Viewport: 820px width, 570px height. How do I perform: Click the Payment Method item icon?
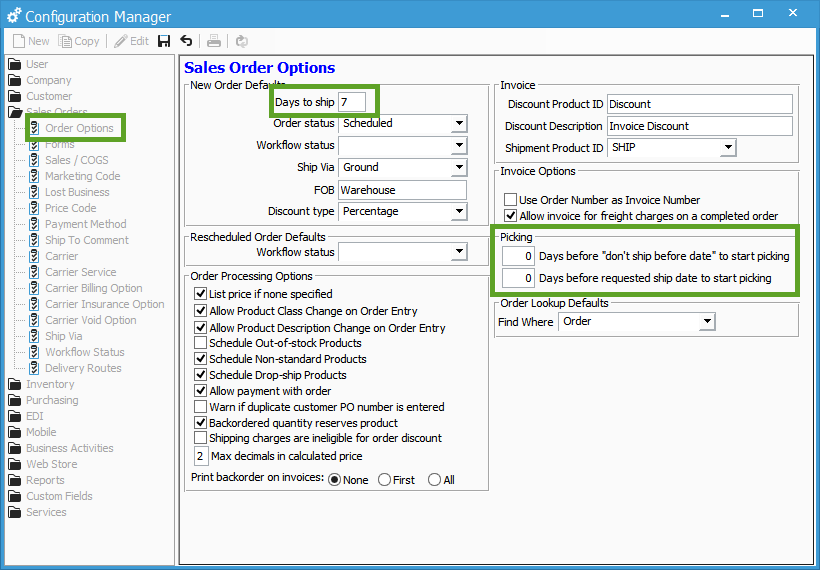[x=35, y=224]
